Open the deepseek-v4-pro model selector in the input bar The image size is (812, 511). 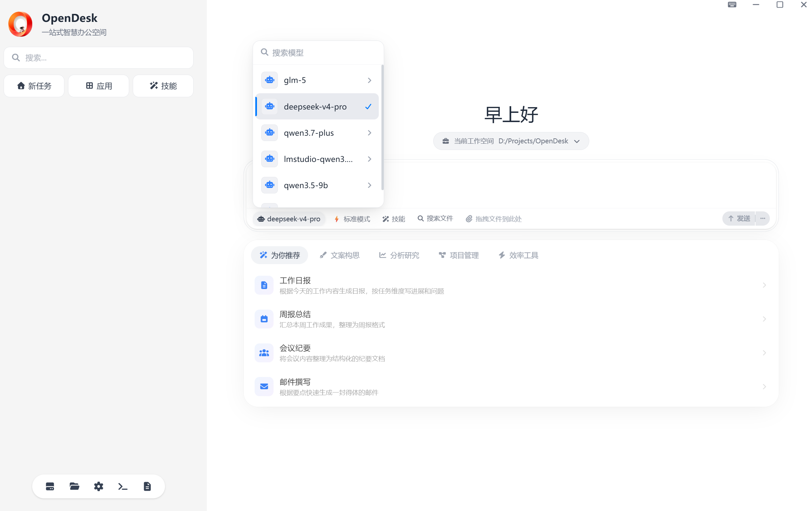coord(289,219)
